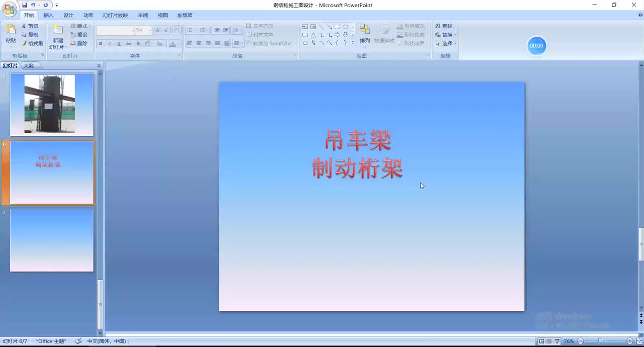Viewport: 644px width, 347px height.
Task: Copy selection with 复制
Action: pyautogui.click(x=30, y=35)
